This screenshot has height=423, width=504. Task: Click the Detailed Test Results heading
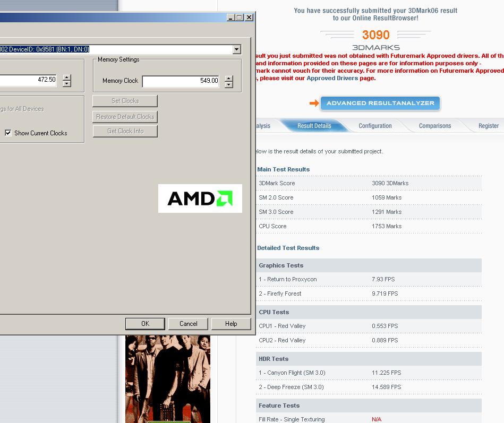coord(288,248)
